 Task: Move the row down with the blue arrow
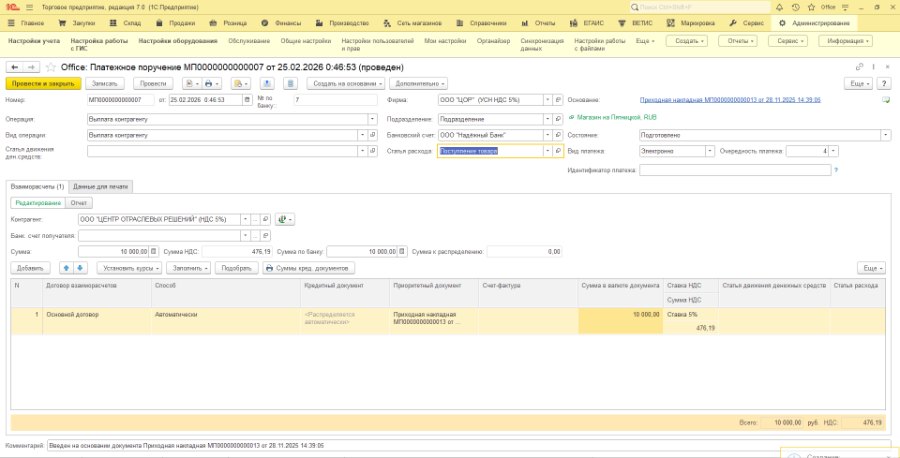[x=80, y=268]
